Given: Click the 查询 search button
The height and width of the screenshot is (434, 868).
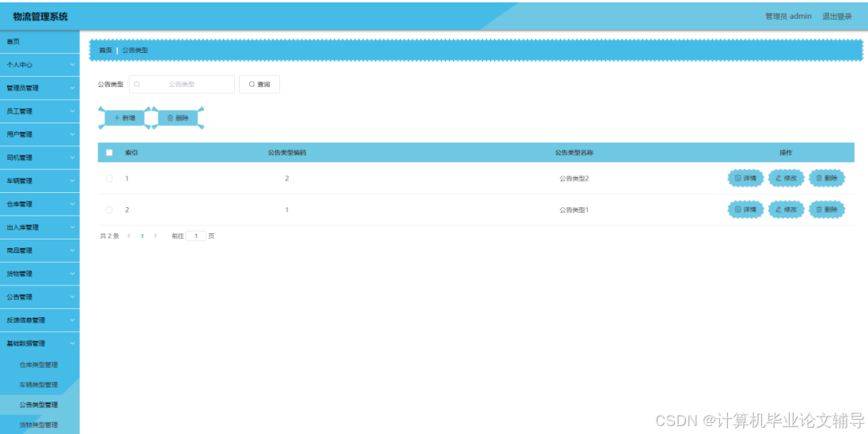Looking at the screenshot, I should click(x=259, y=84).
